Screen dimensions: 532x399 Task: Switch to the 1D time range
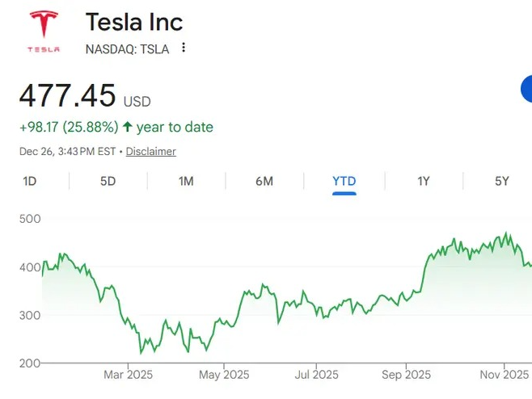click(30, 181)
